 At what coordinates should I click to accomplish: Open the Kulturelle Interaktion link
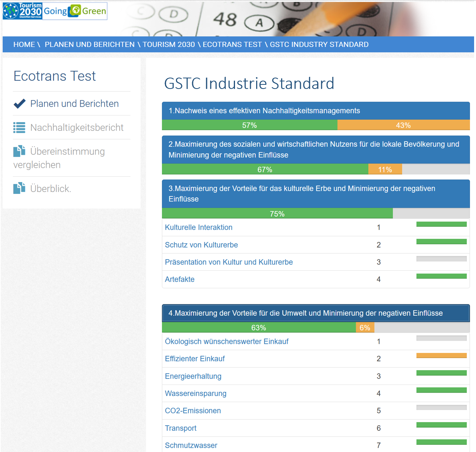pos(199,228)
